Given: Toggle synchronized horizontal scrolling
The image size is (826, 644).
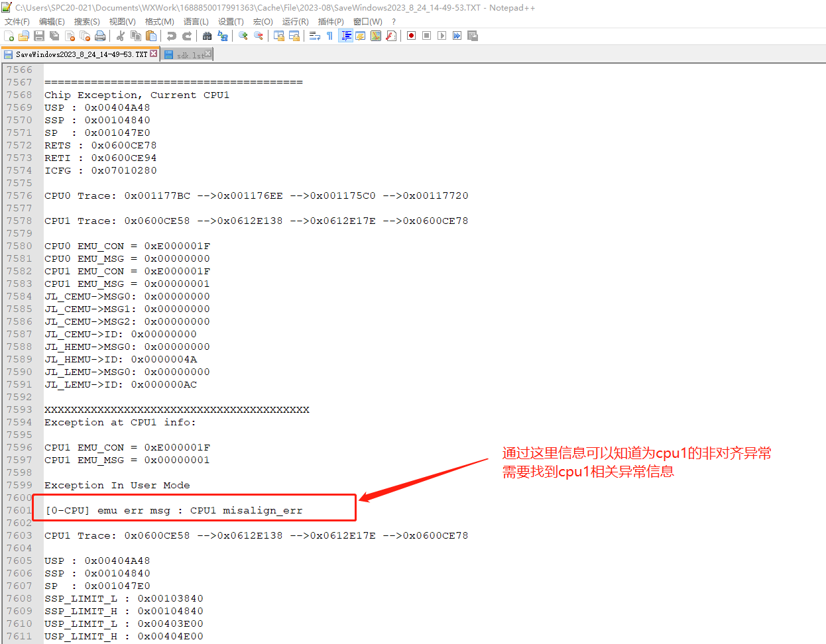Looking at the screenshot, I should pos(294,36).
